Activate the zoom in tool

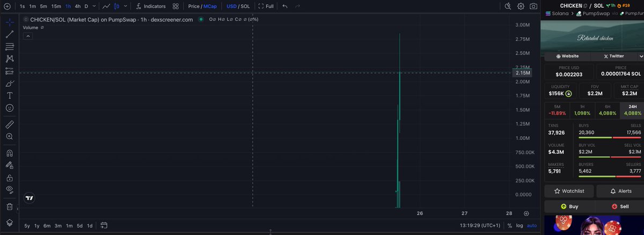pyautogui.click(x=10, y=137)
